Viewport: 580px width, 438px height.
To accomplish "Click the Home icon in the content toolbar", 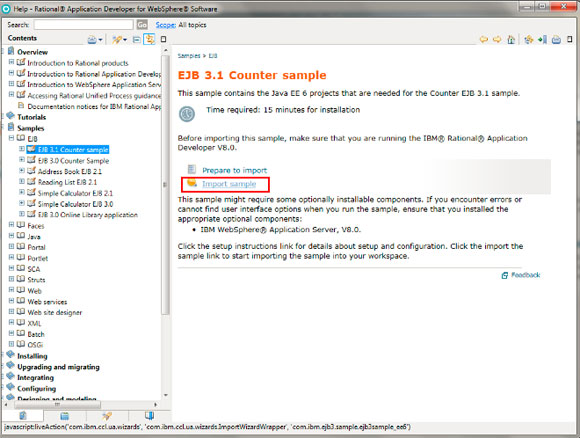I will click(511, 39).
